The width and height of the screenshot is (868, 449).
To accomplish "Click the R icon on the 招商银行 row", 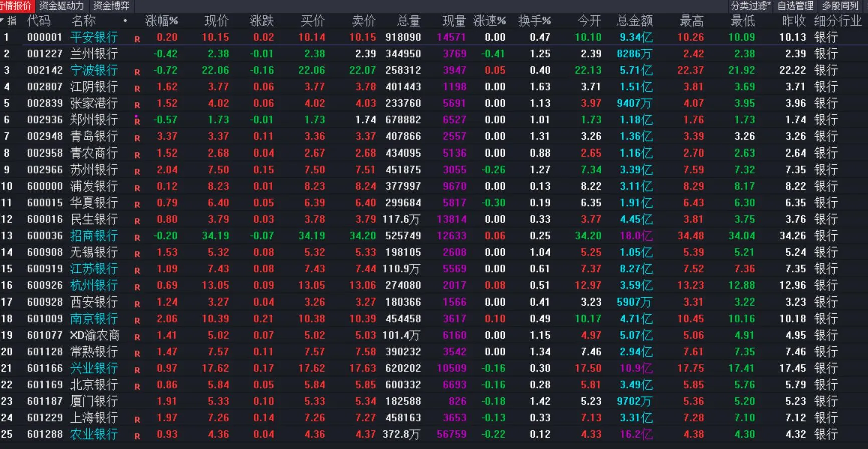I will (x=137, y=237).
